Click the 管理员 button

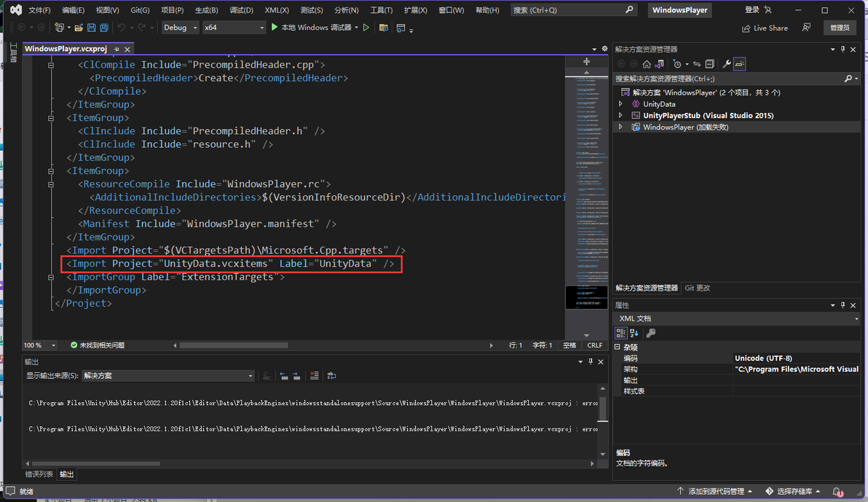click(x=840, y=28)
